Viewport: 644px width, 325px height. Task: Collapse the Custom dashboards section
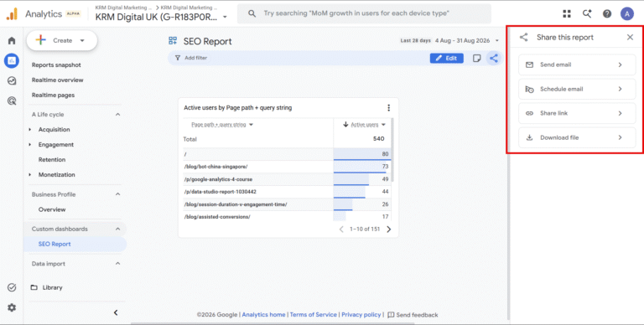(117, 229)
